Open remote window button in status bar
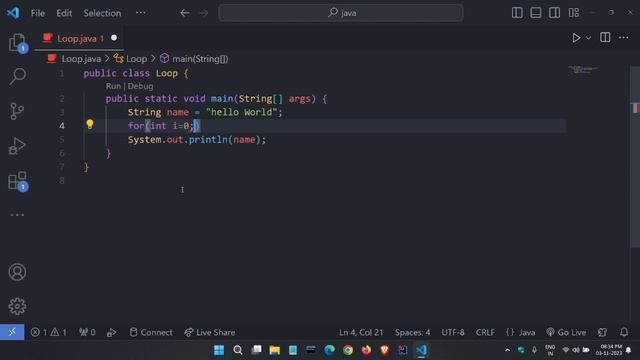 tap(12, 332)
